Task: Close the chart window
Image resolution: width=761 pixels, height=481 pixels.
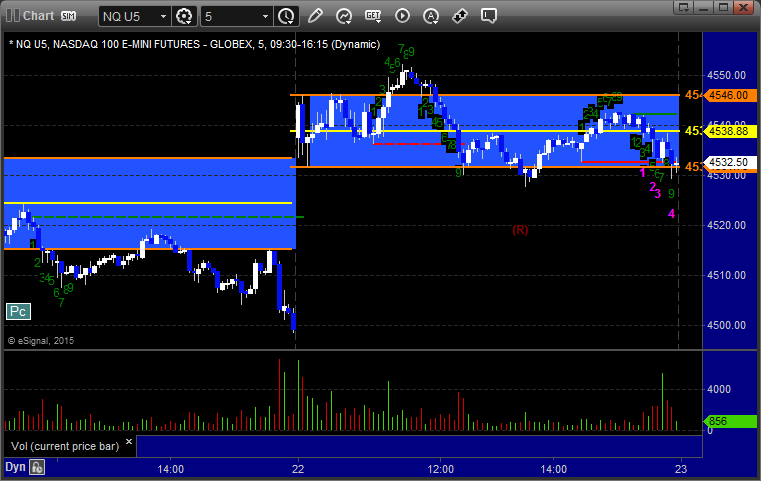Action: click(x=744, y=7)
